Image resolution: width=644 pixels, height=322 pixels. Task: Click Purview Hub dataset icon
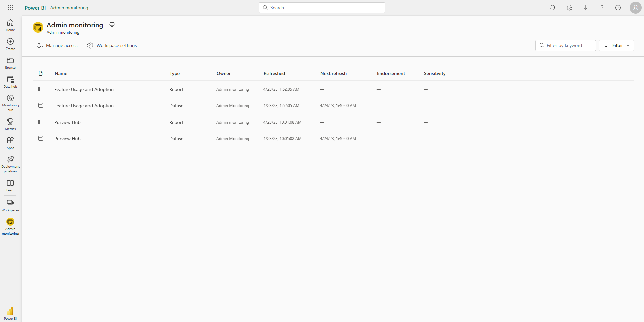[41, 138]
